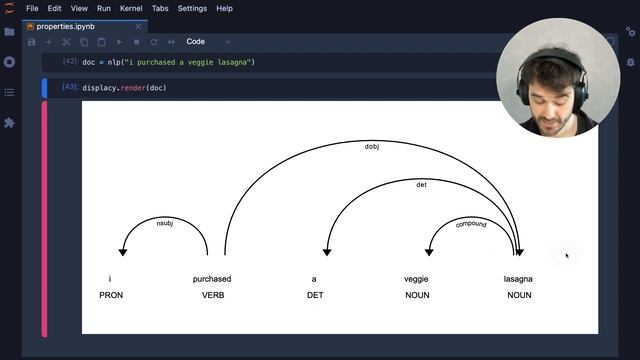Open the Run menu
The height and width of the screenshot is (360, 640).
(x=104, y=8)
